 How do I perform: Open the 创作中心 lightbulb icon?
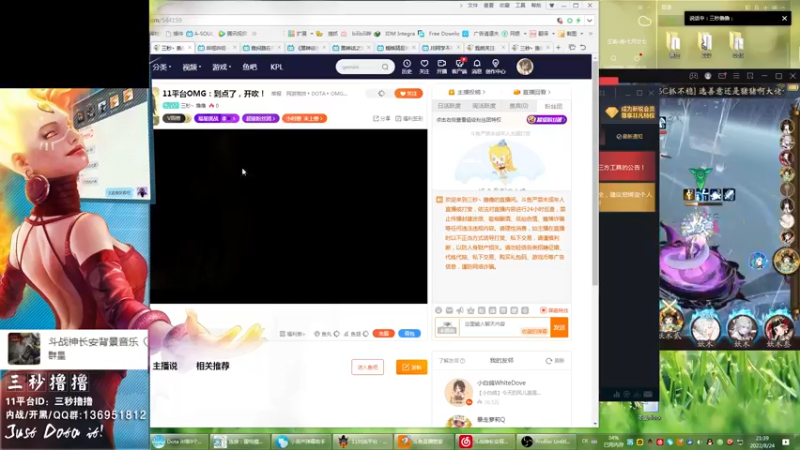pos(495,64)
